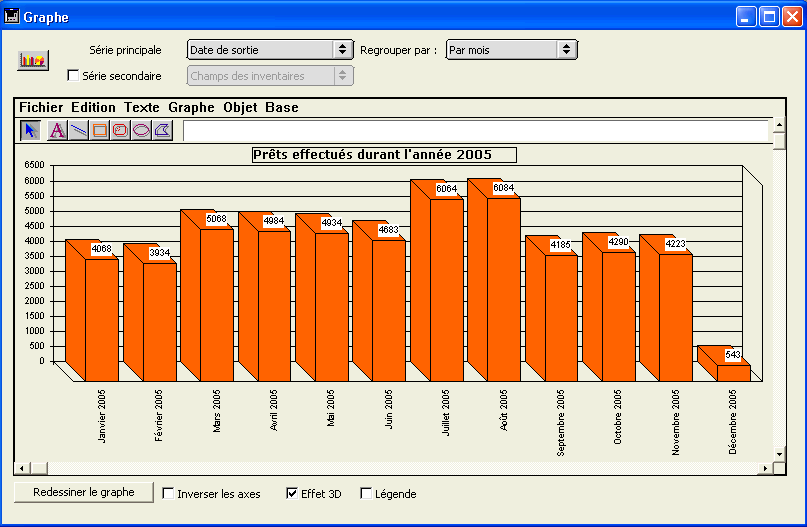Click the horizontal scrollbar right arrow

(x=766, y=468)
